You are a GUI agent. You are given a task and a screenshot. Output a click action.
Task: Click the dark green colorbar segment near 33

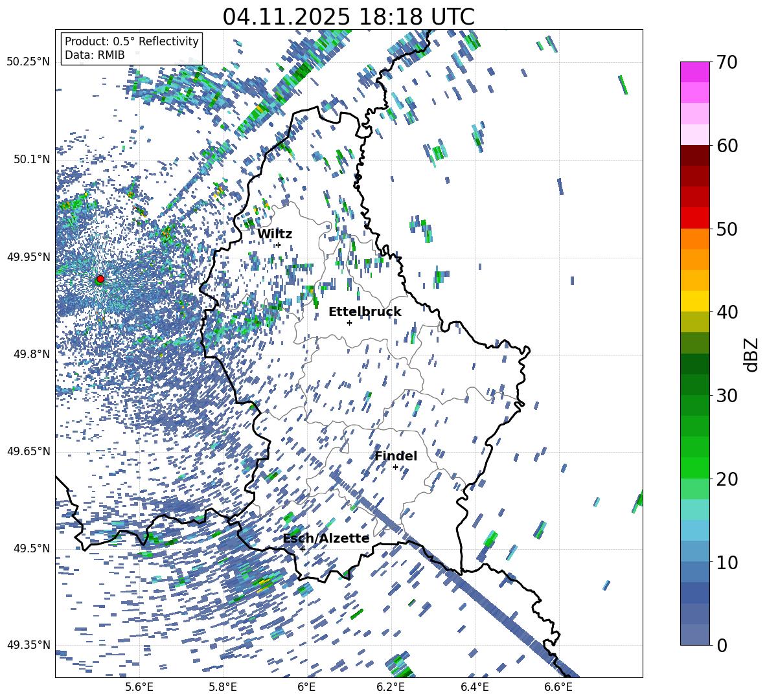pyautogui.click(x=695, y=364)
